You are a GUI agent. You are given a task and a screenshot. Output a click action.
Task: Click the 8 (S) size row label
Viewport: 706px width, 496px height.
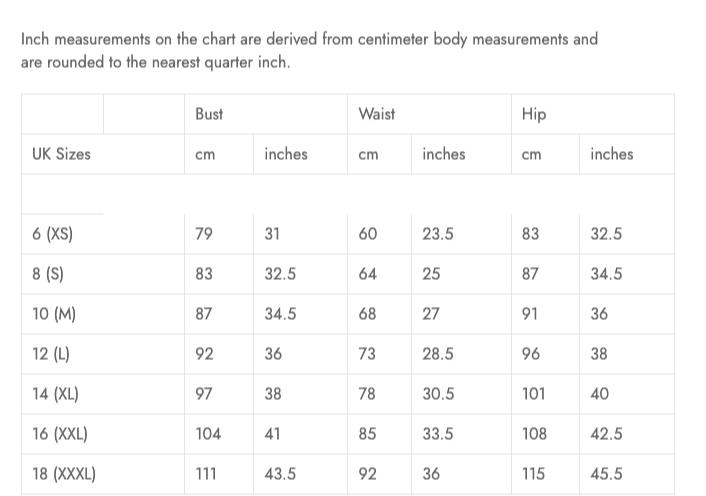tap(48, 274)
